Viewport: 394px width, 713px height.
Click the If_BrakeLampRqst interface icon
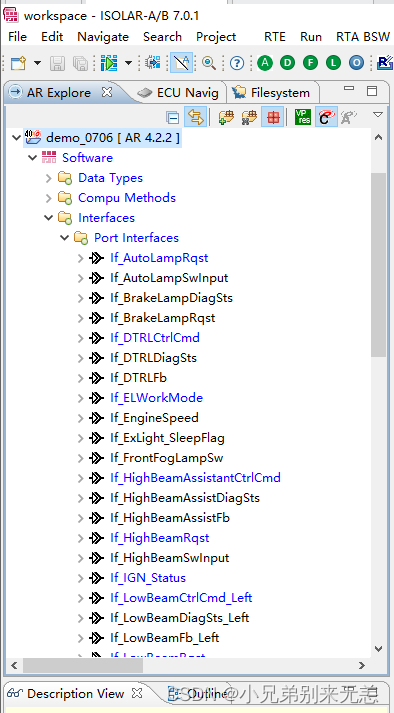pos(96,318)
